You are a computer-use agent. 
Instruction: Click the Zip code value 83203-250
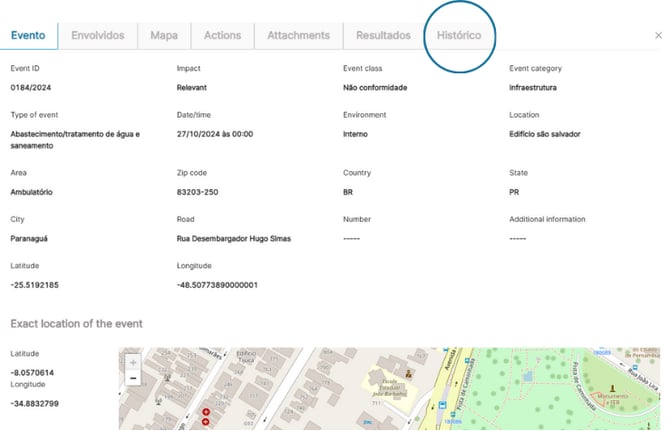(196, 192)
